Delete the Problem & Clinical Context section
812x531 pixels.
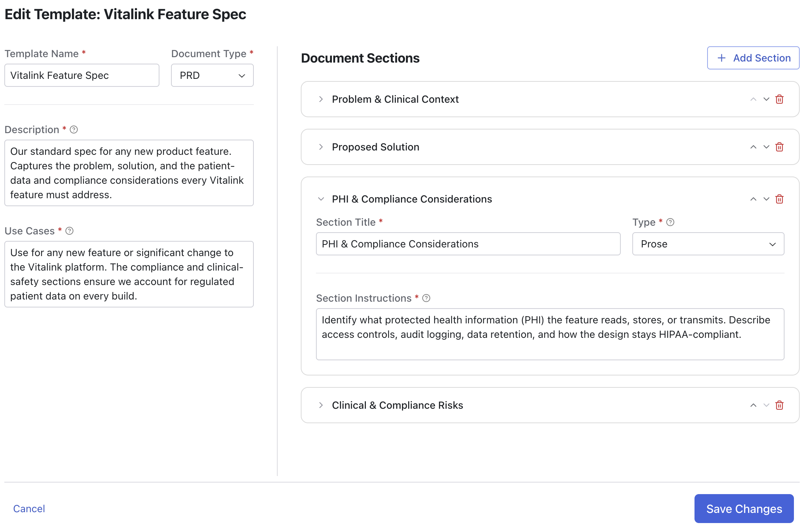[x=779, y=99]
